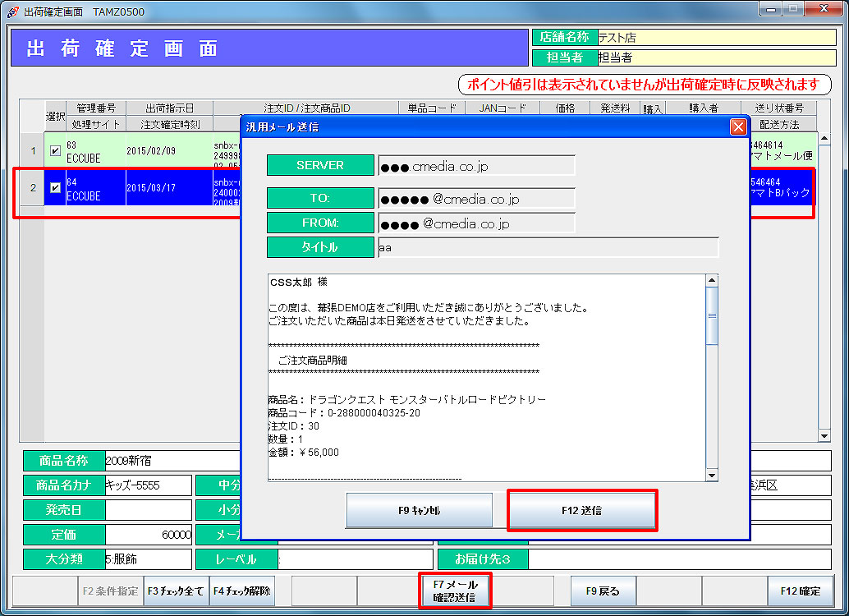
Task: Click the FROM: email address field
Action: click(476, 223)
